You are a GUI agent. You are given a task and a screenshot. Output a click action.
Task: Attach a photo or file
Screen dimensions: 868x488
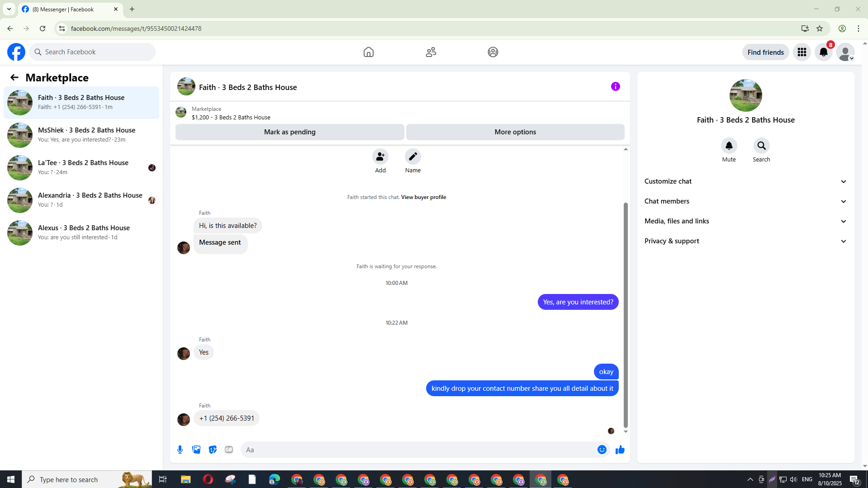[x=196, y=450]
